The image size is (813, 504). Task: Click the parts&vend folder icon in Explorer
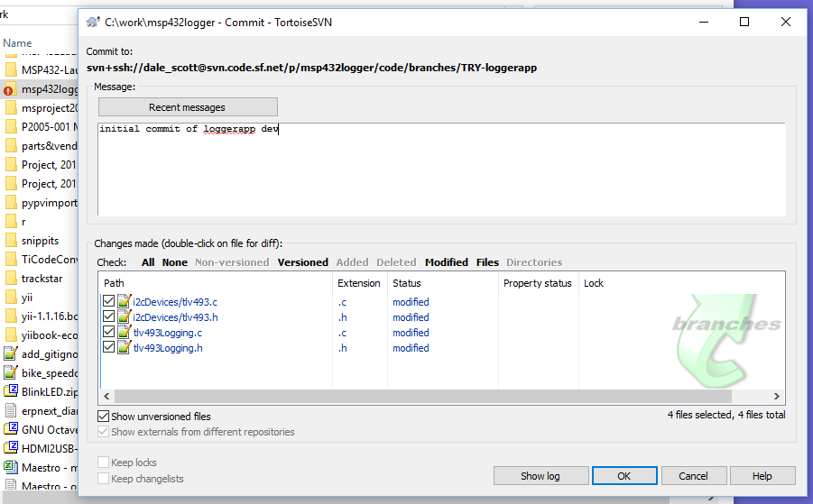click(11, 145)
